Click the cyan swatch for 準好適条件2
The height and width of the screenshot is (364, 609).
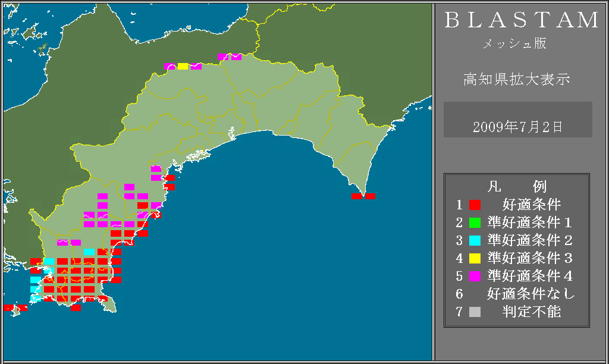[475, 240]
